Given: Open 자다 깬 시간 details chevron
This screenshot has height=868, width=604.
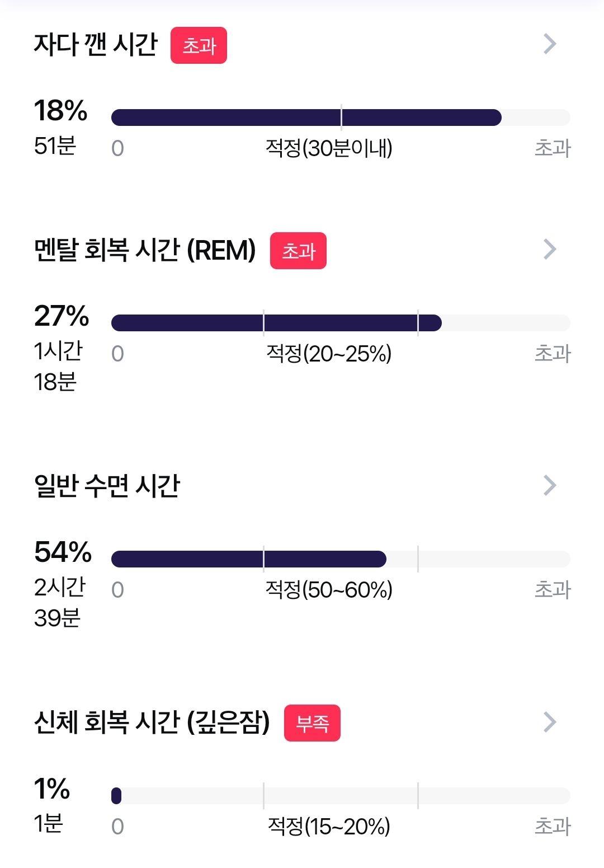Looking at the screenshot, I should coord(550,44).
